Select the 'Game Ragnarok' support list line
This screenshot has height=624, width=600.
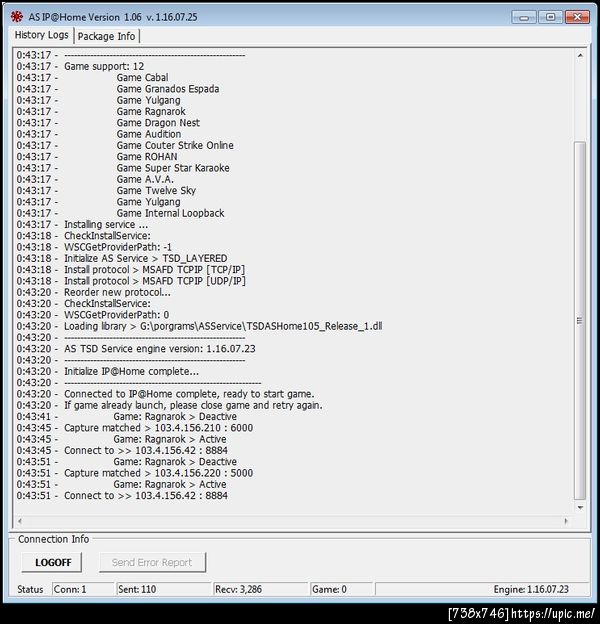coord(101,111)
